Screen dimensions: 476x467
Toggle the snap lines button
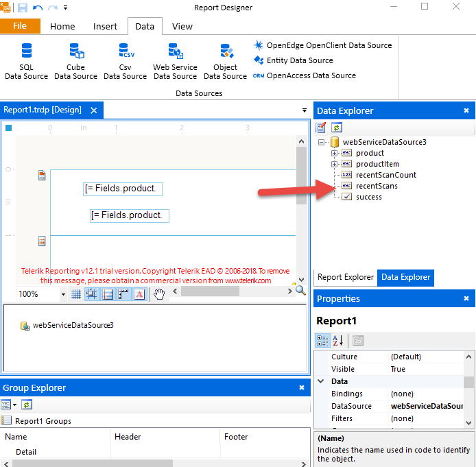click(x=108, y=294)
